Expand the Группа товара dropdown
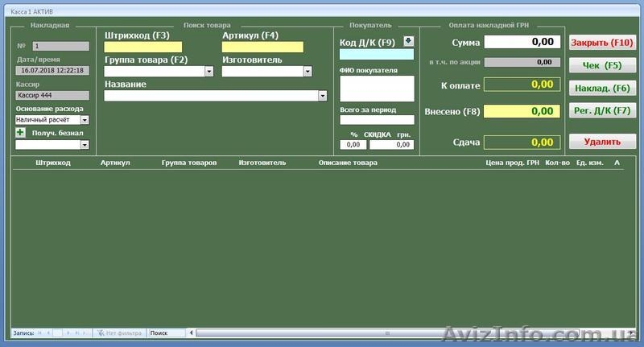644x347 pixels. [209, 72]
